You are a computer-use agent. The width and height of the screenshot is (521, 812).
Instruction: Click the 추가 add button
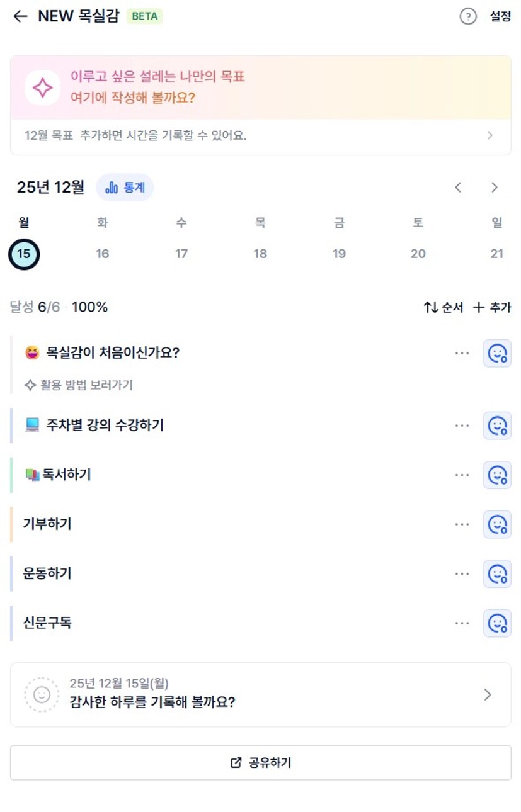coord(492,307)
